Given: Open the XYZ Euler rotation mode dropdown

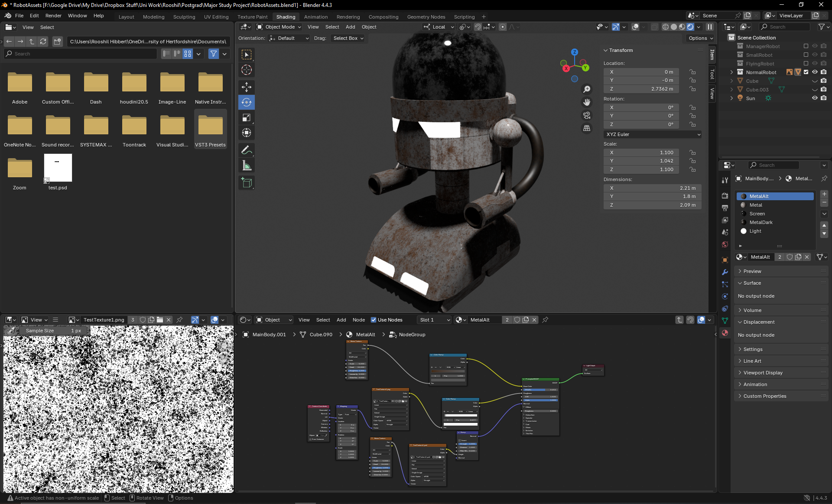Looking at the screenshot, I should point(653,134).
